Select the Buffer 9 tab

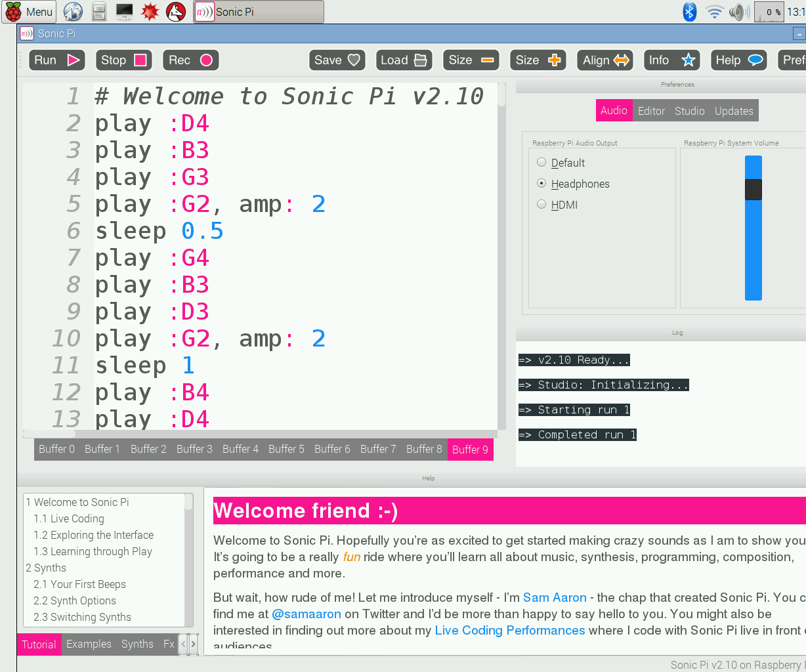click(x=470, y=450)
